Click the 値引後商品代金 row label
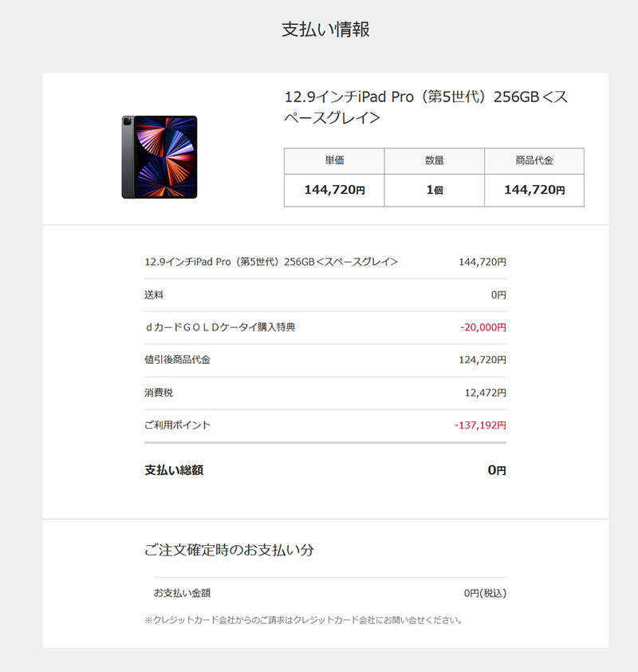This screenshot has width=638, height=672. (177, 360)
